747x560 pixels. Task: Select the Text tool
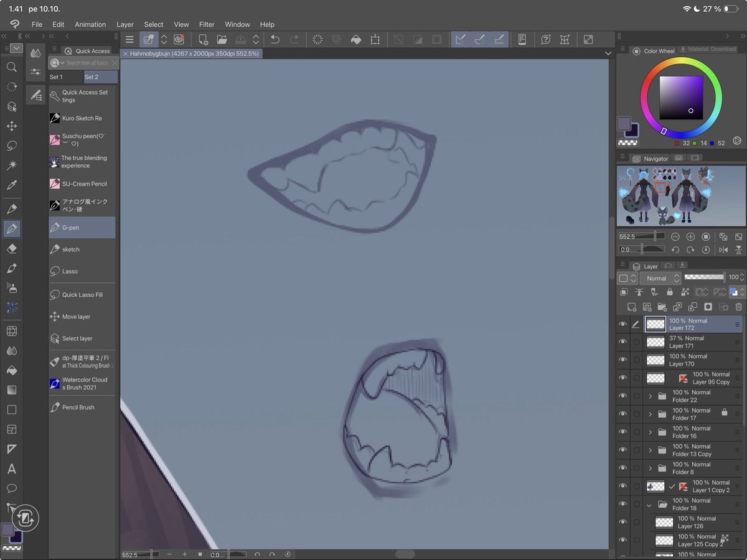pos(11,469)
